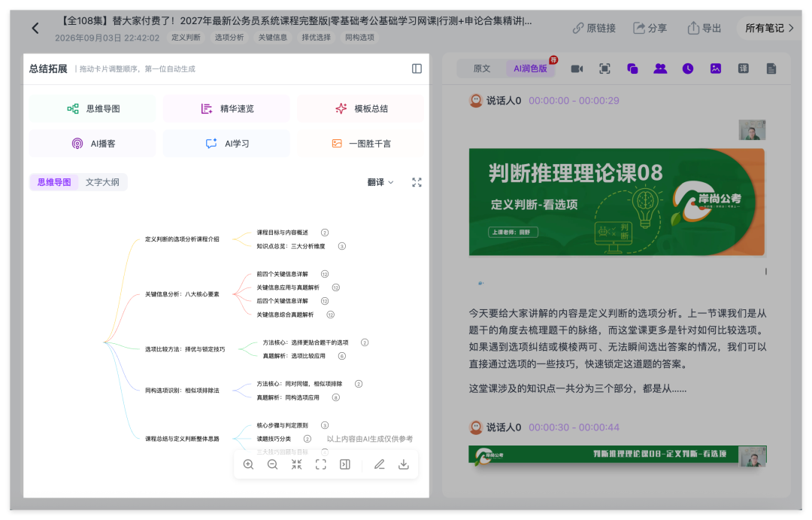Open the 一图胜千言 card
Screen dimensions: 812x520
tap(360, 144)
